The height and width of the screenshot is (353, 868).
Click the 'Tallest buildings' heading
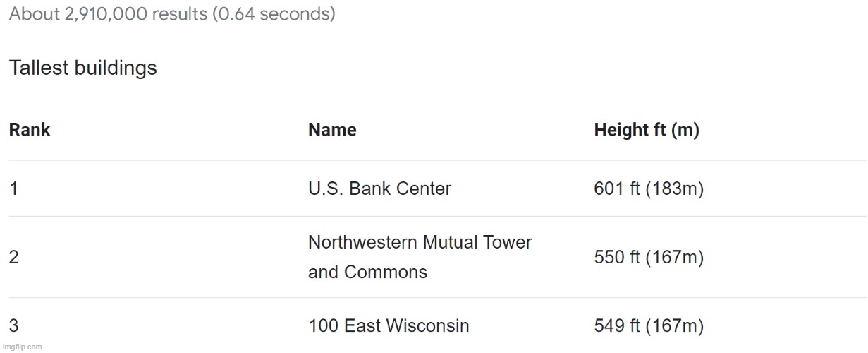point(82,68)
